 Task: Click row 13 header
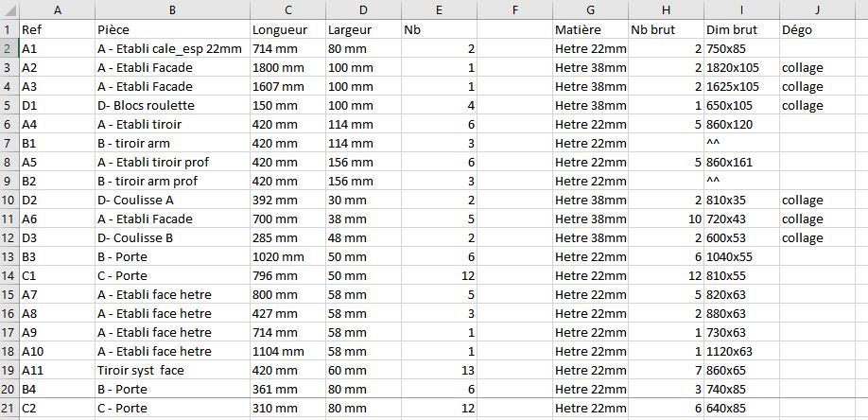pyautogui.click(x=9, y=256)
